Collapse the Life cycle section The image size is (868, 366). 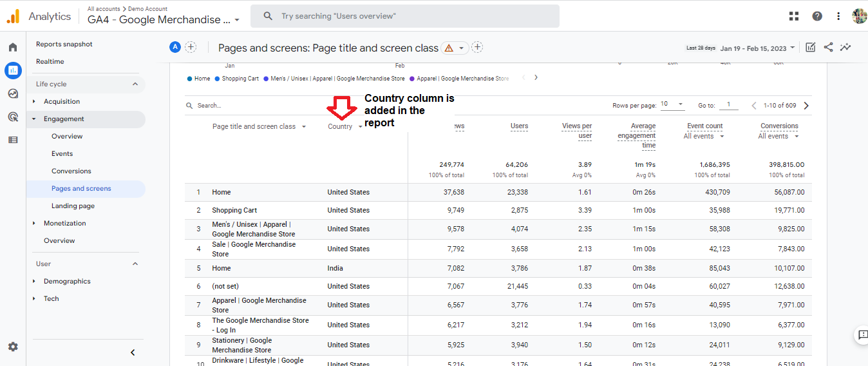pos(135,84)
